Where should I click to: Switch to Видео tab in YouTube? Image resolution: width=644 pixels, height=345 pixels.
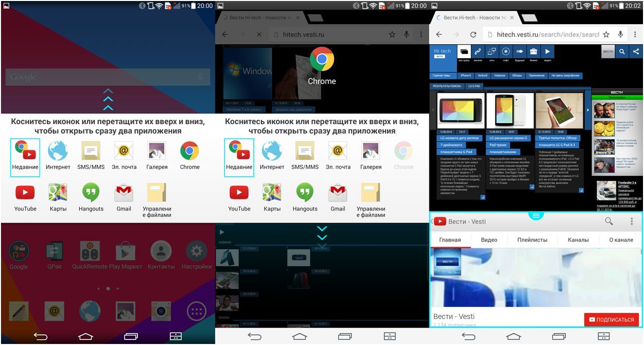[x=489, y=240]
